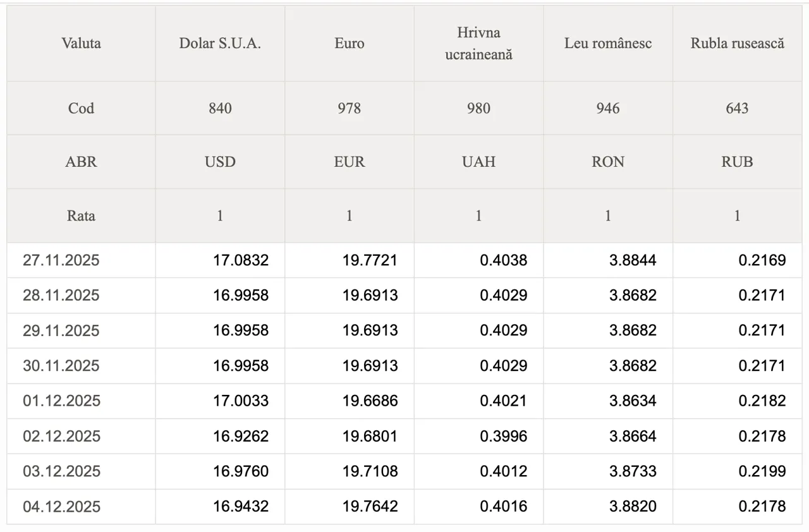Click the 04.12.2025 date cell
The image size is (809, 532).
pos(61,507)
